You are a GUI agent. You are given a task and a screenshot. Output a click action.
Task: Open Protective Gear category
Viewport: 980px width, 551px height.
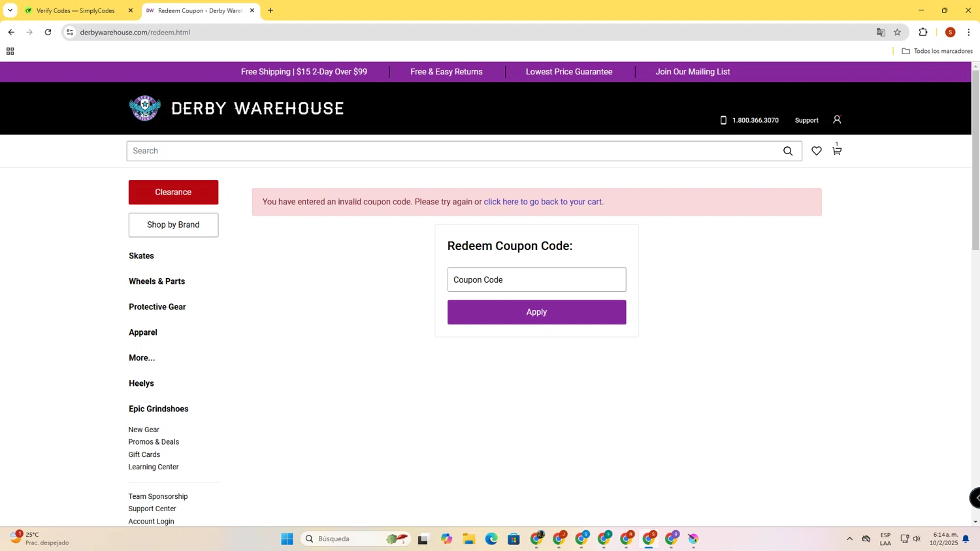point(157,307)
